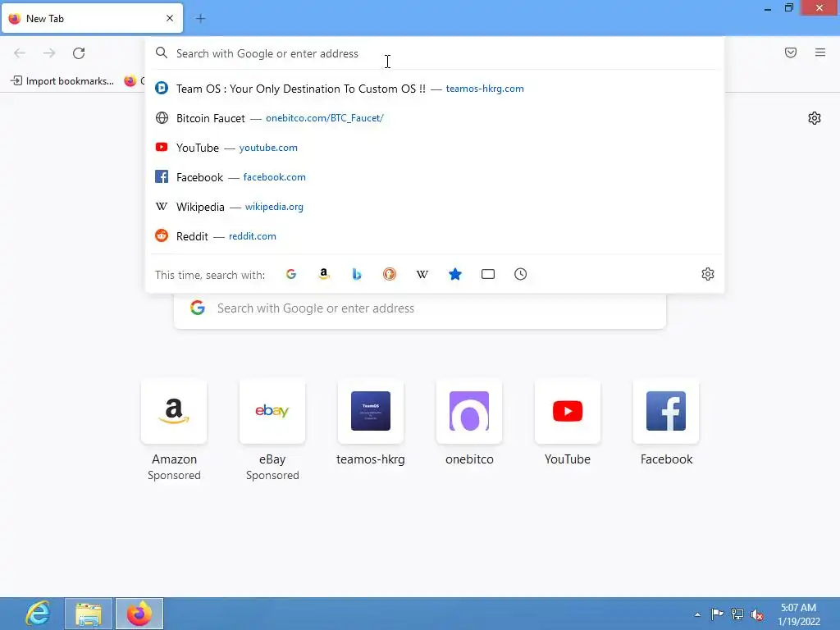Search this time with DuckDuckGo icon
The width and height of the screenshot is (840, 630).
tap(390, 274)
